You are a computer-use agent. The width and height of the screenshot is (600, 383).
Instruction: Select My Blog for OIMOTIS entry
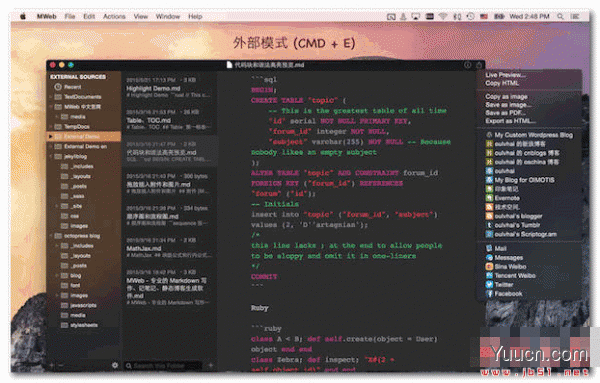point(520,180)
